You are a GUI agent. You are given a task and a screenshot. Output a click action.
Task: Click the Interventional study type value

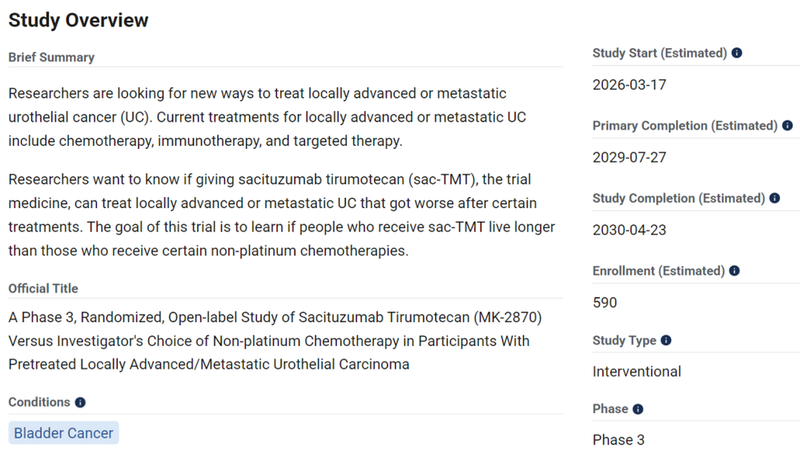(637, 372)
